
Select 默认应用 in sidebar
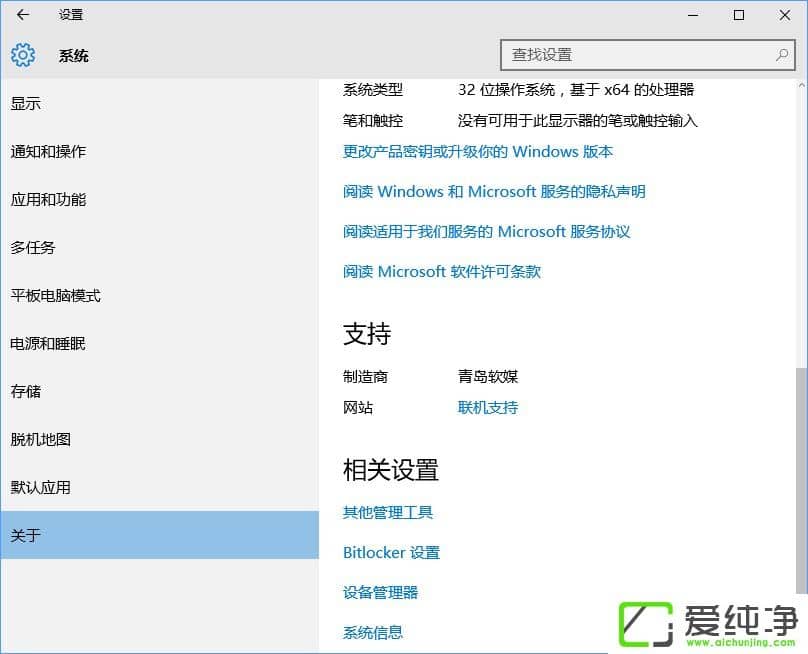point(41,488)
